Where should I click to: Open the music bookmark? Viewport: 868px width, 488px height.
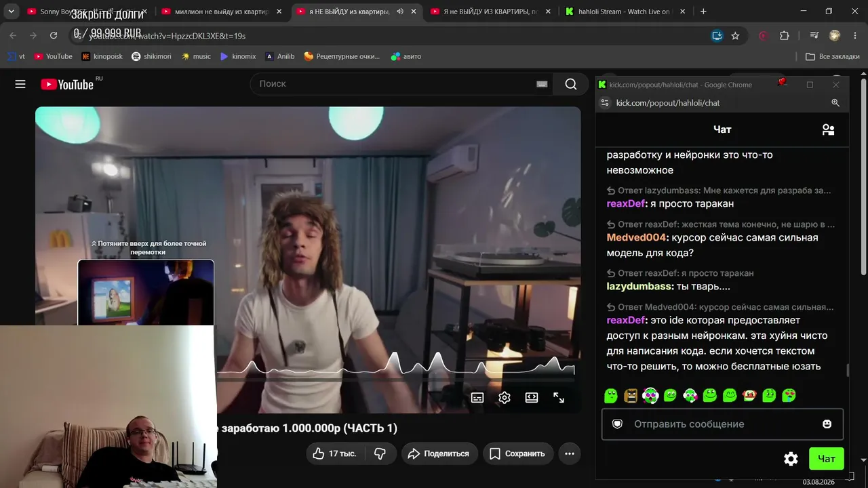196,56
